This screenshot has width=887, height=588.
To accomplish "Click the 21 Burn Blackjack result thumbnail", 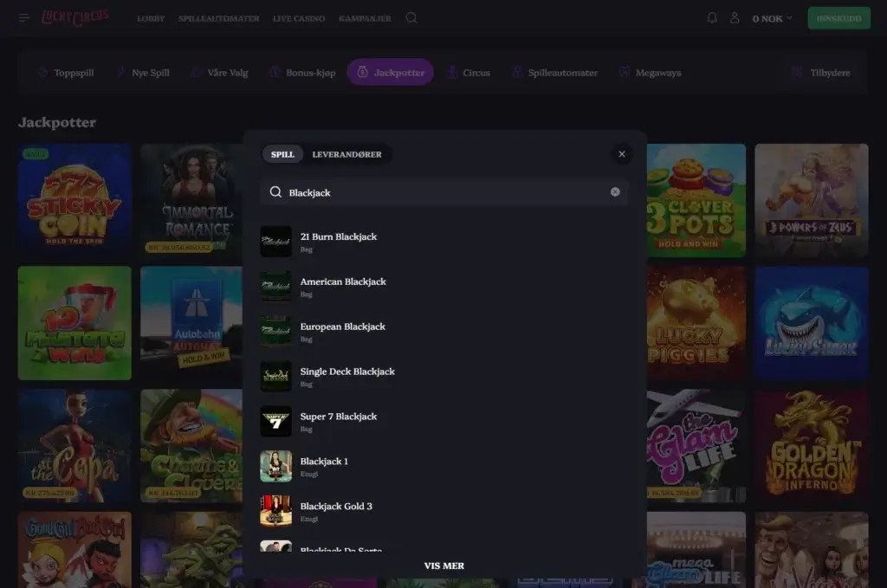I will point(276,242).
